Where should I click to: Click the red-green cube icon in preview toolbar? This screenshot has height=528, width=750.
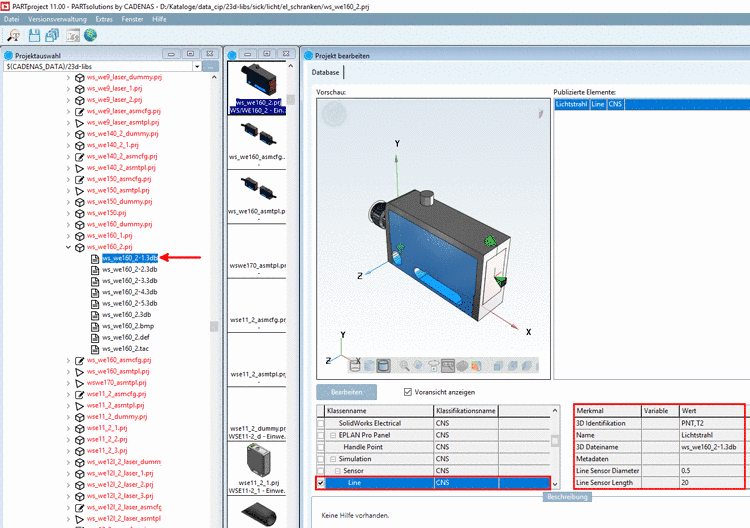pos(476,366)
